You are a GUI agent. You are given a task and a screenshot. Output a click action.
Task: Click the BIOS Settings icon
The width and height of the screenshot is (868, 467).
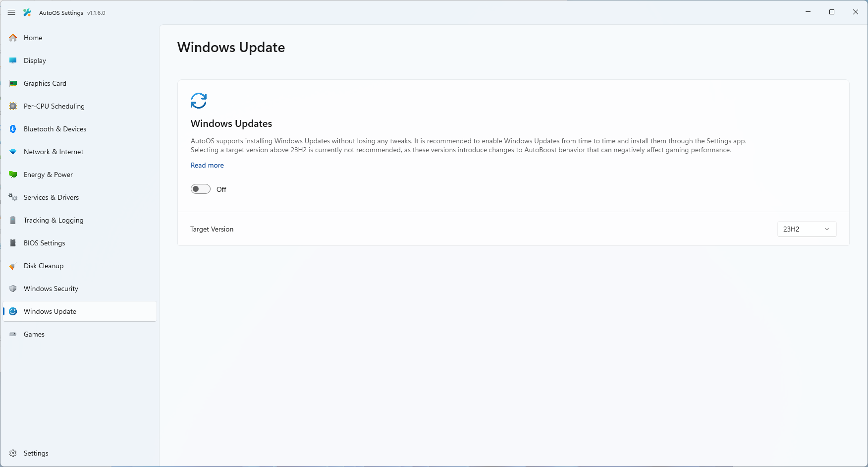click(13, 243)
